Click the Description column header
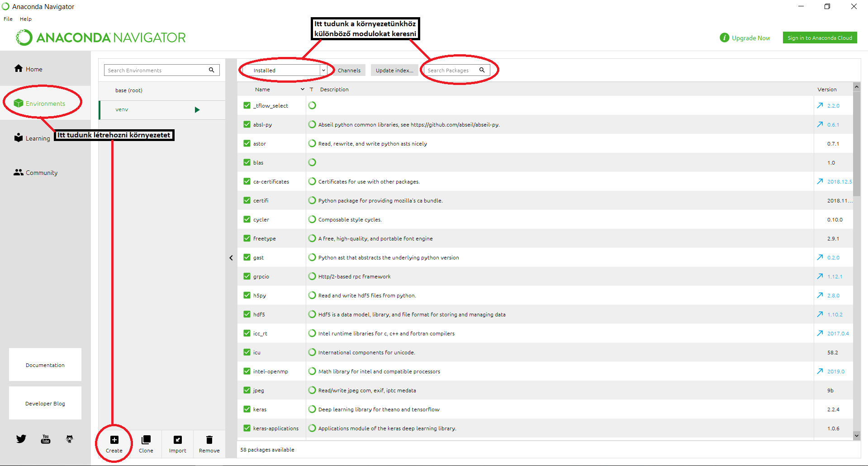Screen dimensions: 868x466 (x=334, y=89)
